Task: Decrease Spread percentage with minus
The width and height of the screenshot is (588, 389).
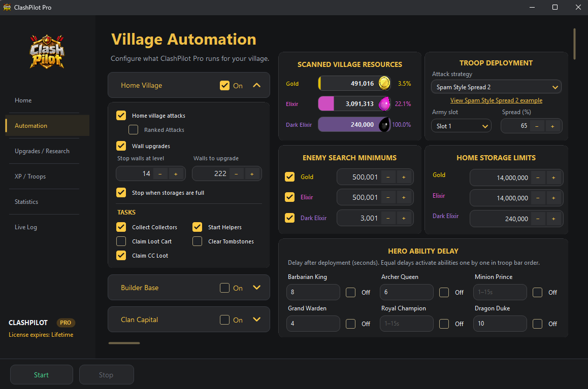Action: click(x=537, y=126)
